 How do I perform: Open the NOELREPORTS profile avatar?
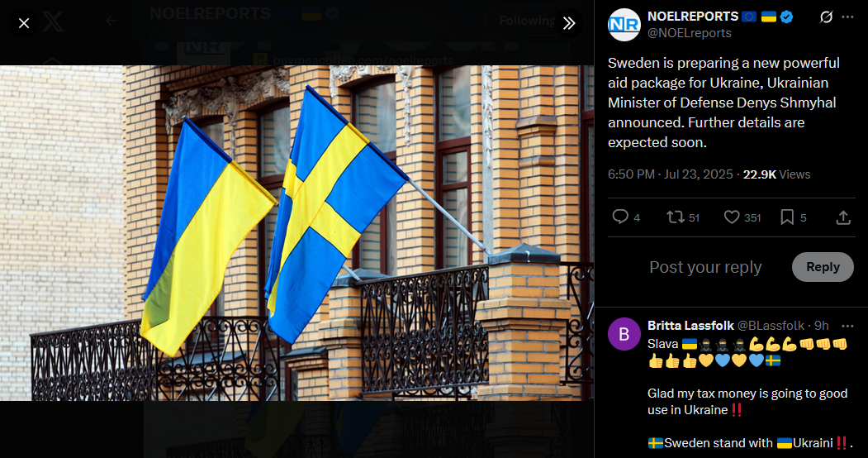point(624,25)
